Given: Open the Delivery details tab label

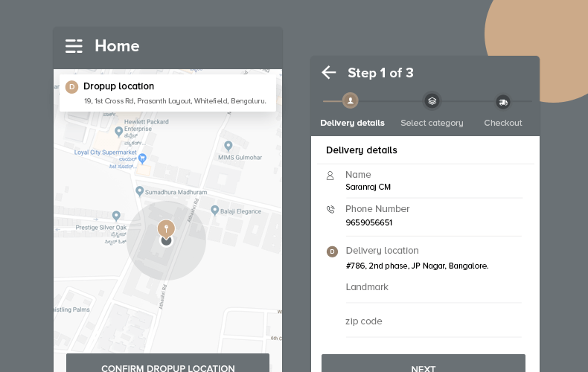Looking at the screenshot, I should click(x=353, y=123).
